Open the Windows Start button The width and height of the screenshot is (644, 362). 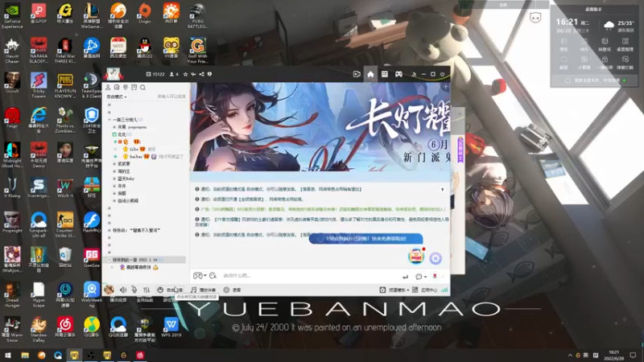coord(8,355)
